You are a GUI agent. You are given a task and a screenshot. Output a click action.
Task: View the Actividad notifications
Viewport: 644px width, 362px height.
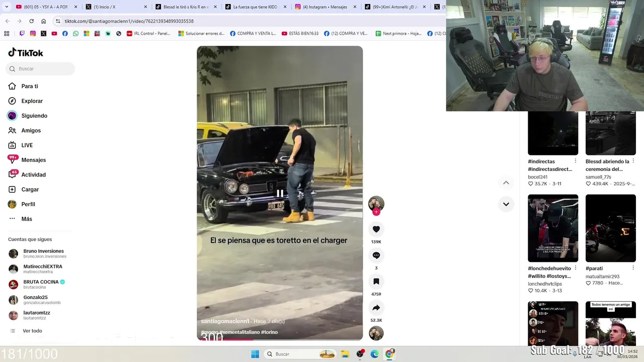tap(27, 175)
